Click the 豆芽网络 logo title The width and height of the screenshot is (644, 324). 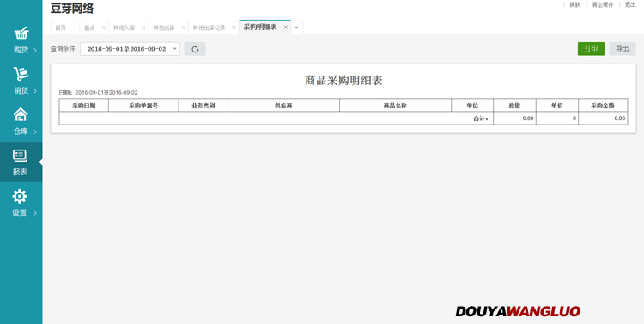72,9
